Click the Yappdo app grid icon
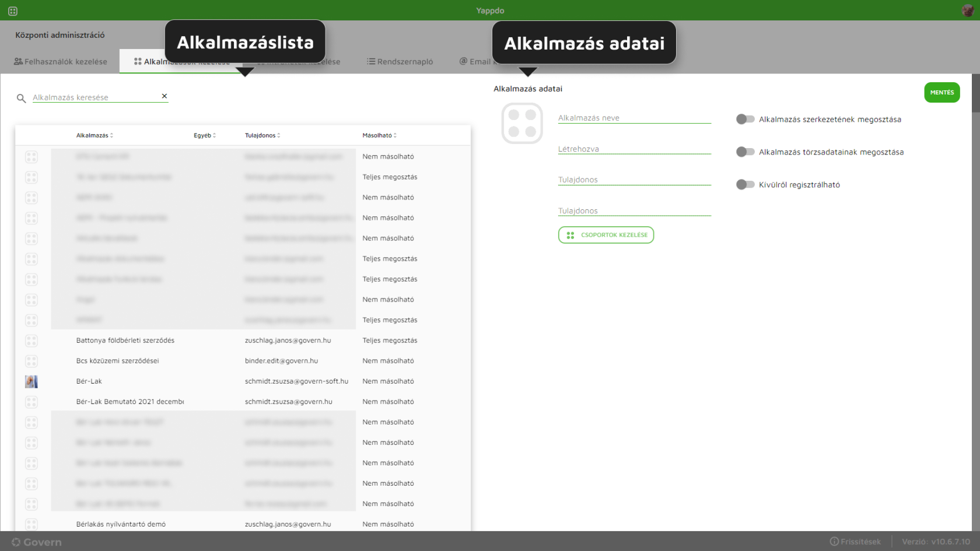The width and height of the screenshot is (980, 551). pyautogui.click(x=13, y=11)
